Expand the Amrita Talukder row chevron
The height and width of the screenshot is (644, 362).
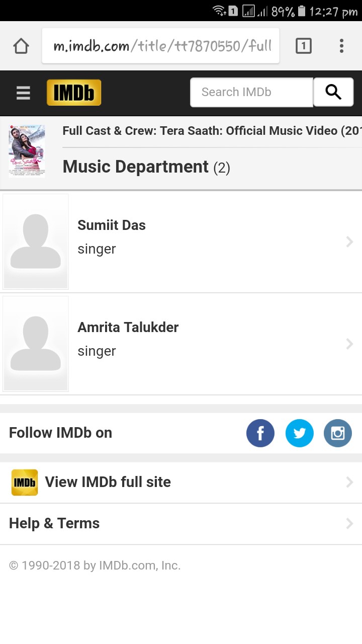(x=349, y=344)
